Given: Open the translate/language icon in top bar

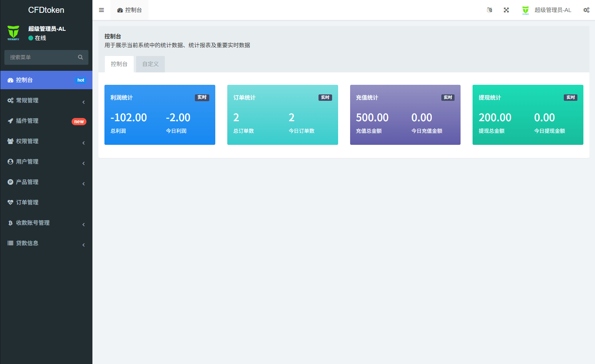Looking at the screenshot, I should pyautogui.click(x=489, y=10).
